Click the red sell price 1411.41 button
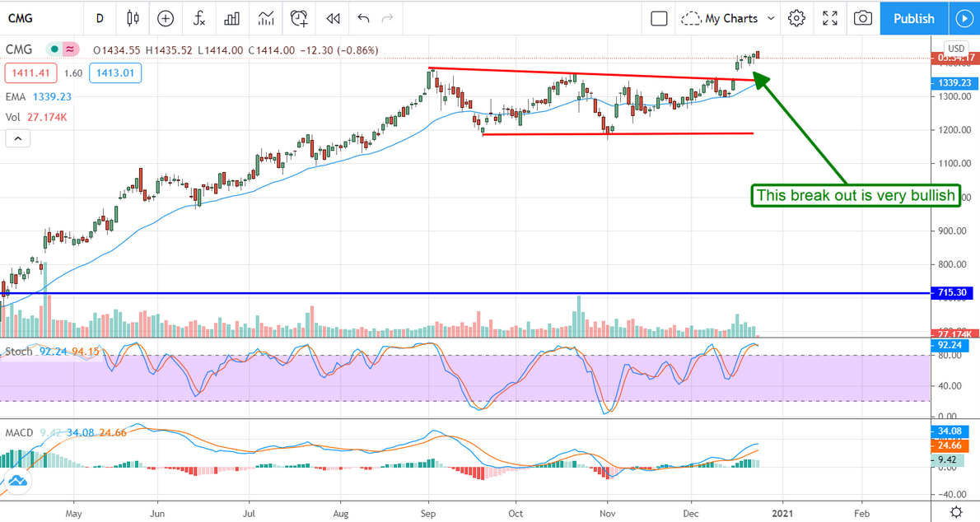Screen dimensions: 980x522 pyautogui.click(x=30, y=73)
